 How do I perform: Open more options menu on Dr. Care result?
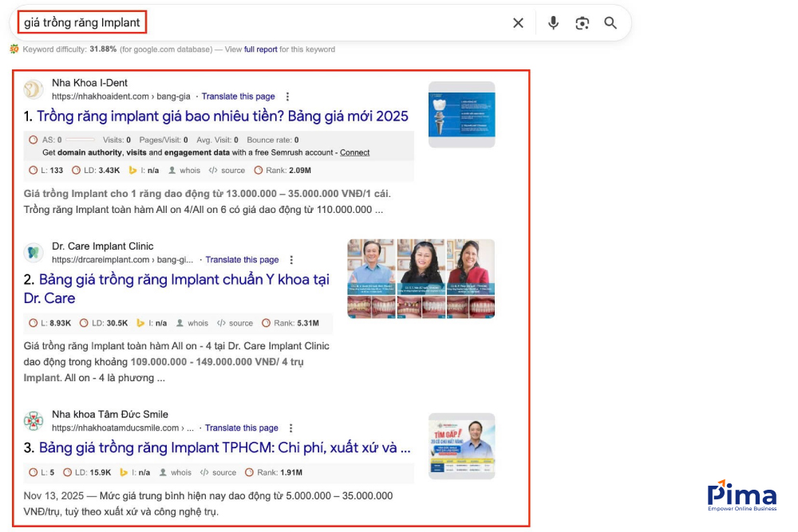[x=291, y=259]
